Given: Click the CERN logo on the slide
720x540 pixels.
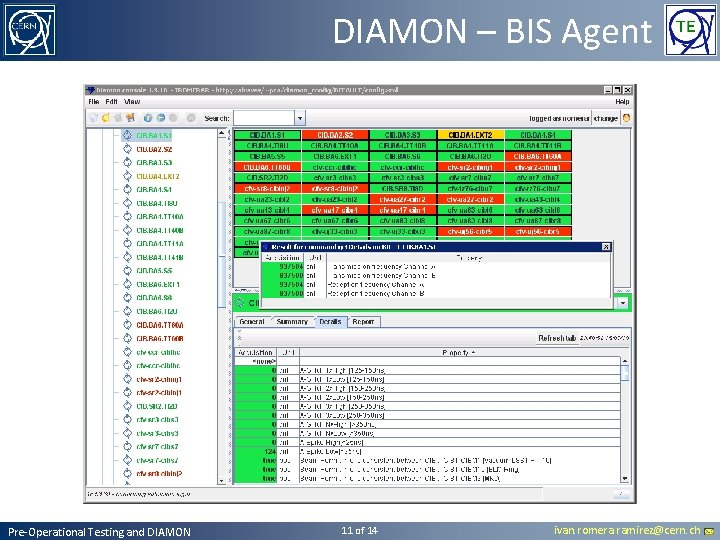Looking at the screenshot, I should pos(30,30).
